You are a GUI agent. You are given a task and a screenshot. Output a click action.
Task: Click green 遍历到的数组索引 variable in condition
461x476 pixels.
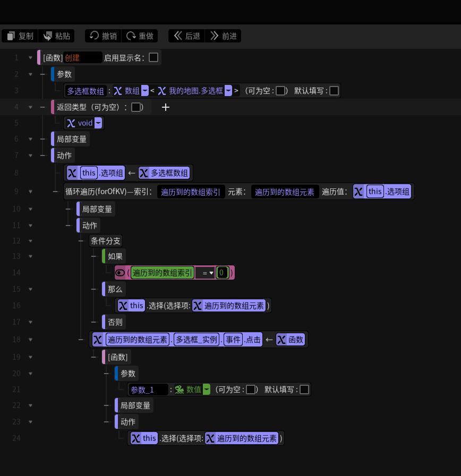click(163, 273)
